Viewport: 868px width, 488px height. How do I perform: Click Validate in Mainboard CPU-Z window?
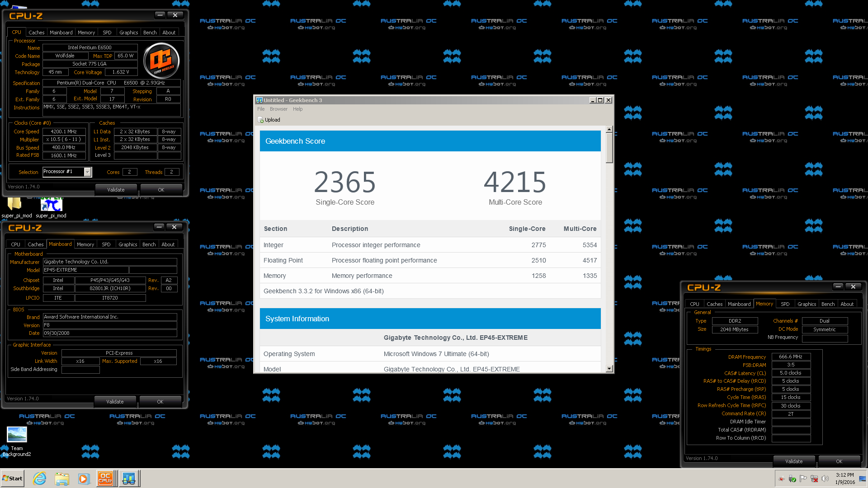tap(115, 402)
